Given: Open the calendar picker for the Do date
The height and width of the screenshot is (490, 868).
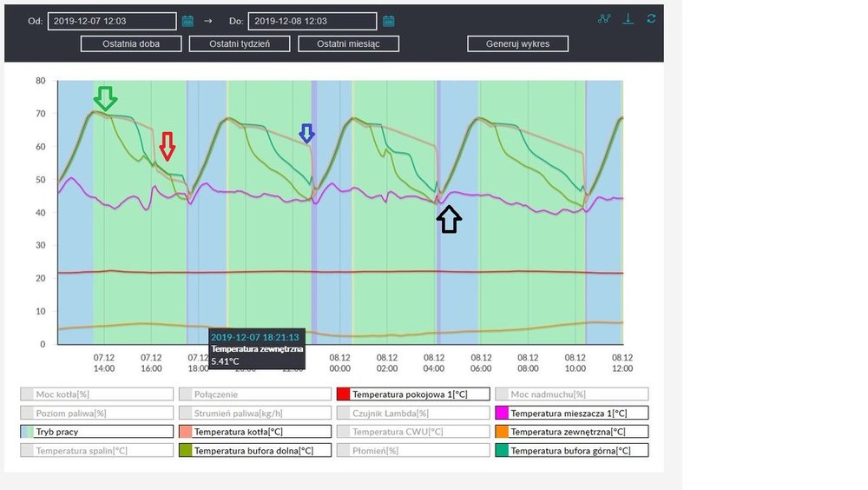Looking at the screenshot, I should 389,21.
